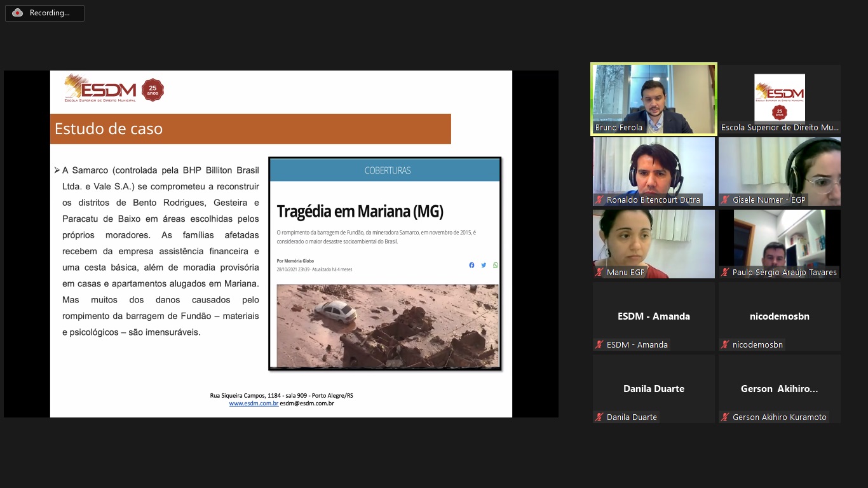Screen dimensions: 868x488
Task: Click the red recording indicator icon
Action: coord(18,13)
